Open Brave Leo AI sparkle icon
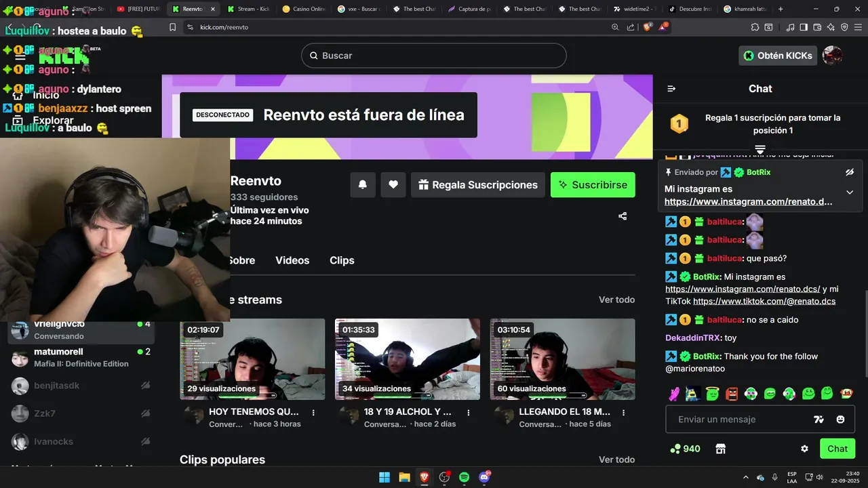This screenshot has height=488, width=868. 831,27
